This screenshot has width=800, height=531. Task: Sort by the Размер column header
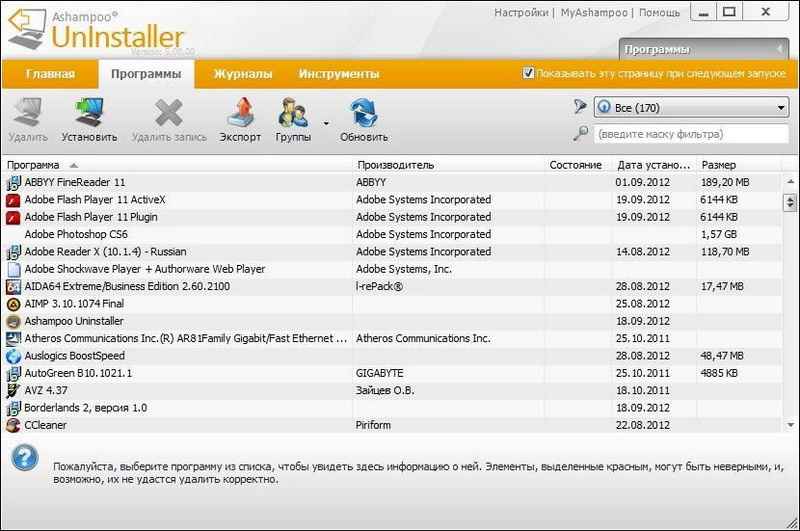click(739, 165)
